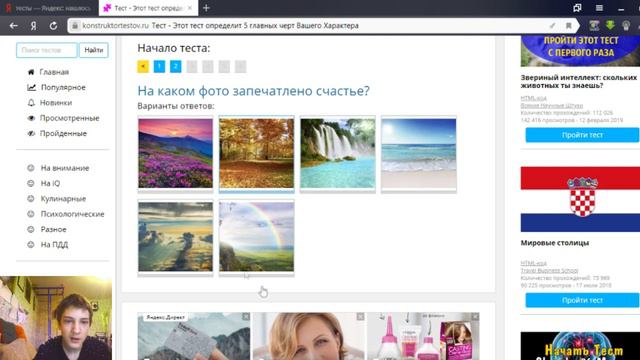Image resolution: width=640 pixels, height=360 pixels.
Task: Open the browser hamburger menu
Action: (x=599, y=8)
